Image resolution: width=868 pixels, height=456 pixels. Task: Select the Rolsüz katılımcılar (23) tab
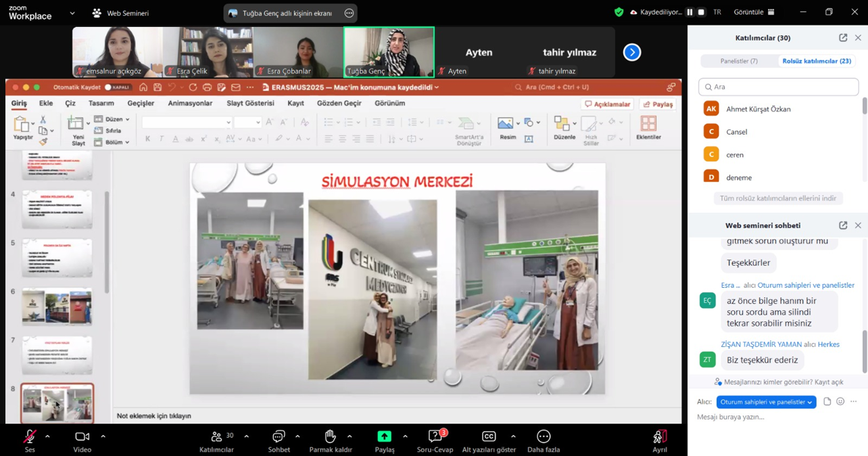pyautogui.click(x=816, y=61)
